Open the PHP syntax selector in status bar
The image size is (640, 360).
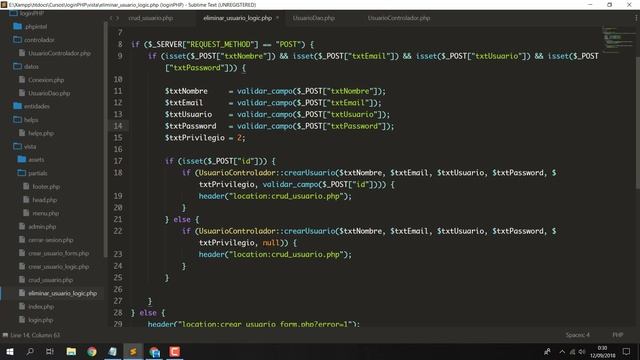click(618, 335)
